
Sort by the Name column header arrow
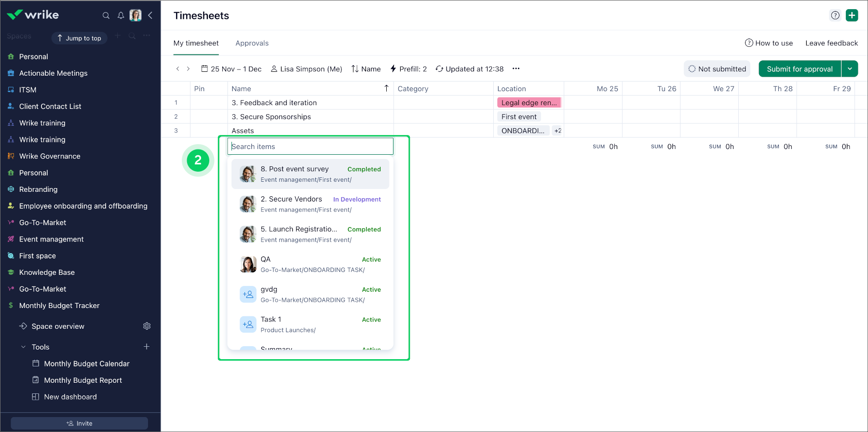386,88
